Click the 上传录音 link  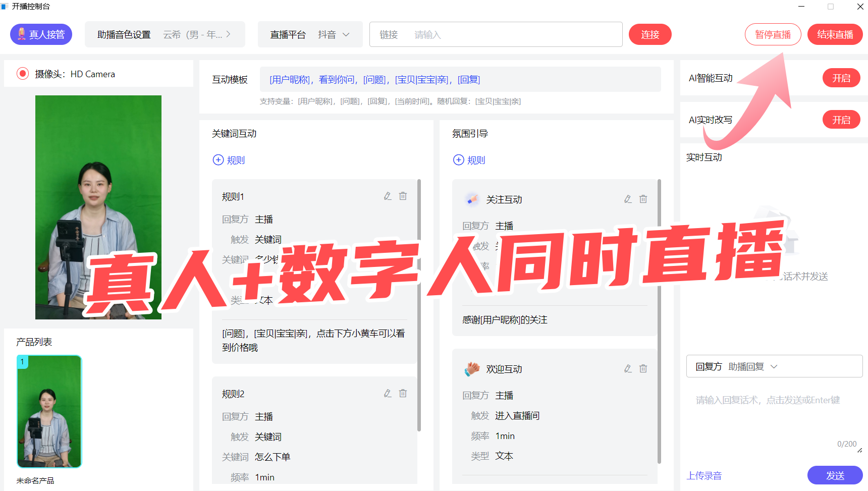tap(704, 475)
